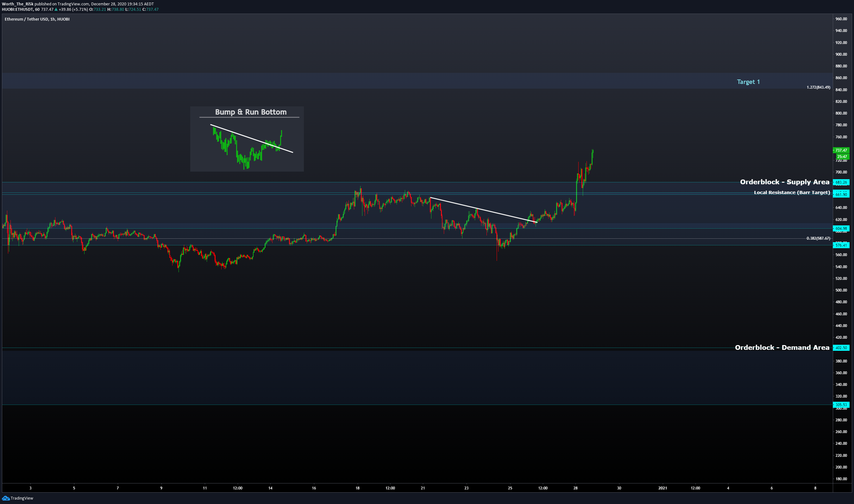Screen dimensions: 854x504
Task: Click the 683.26 price tag
Action: (x=841, y=182)
